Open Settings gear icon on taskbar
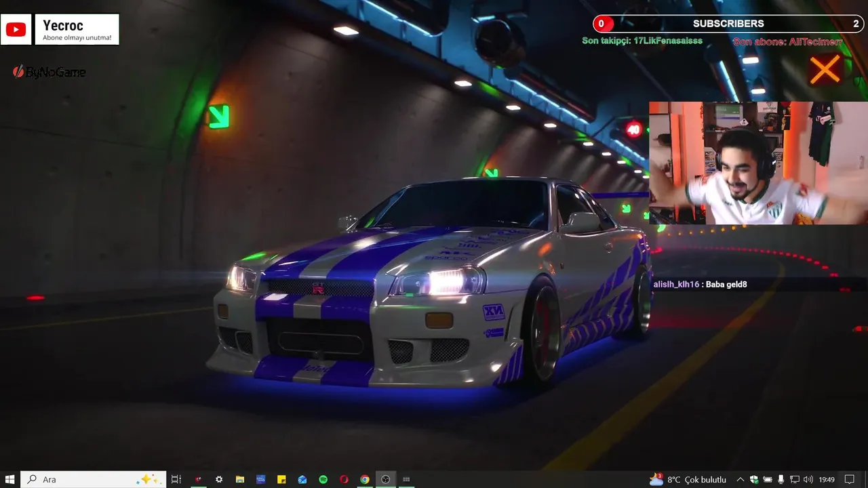 pos(219,479)
